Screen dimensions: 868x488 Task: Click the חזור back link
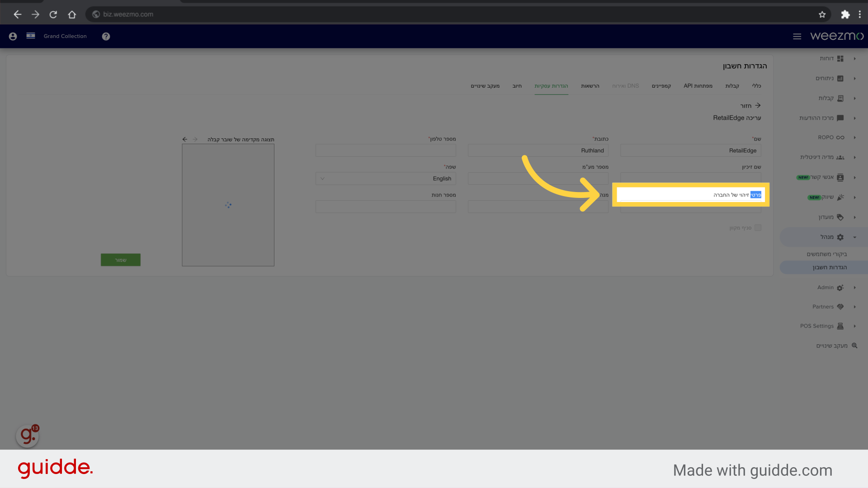coord(750,106)
